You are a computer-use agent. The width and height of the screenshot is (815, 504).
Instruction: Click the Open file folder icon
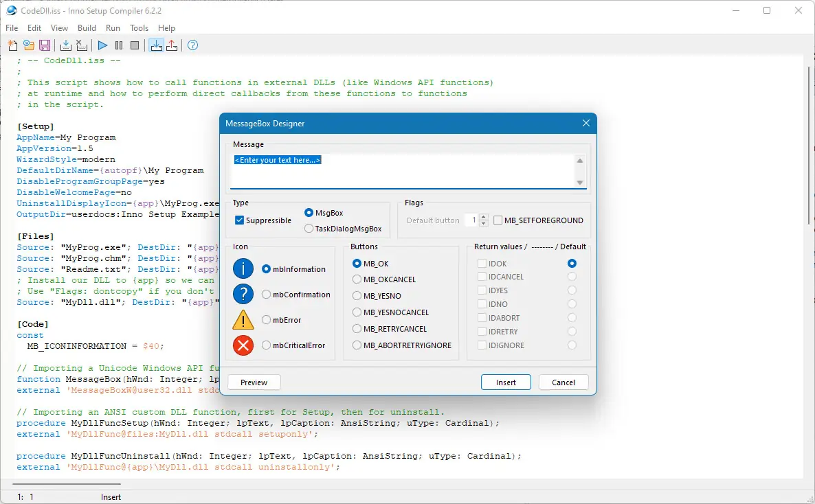29,45
